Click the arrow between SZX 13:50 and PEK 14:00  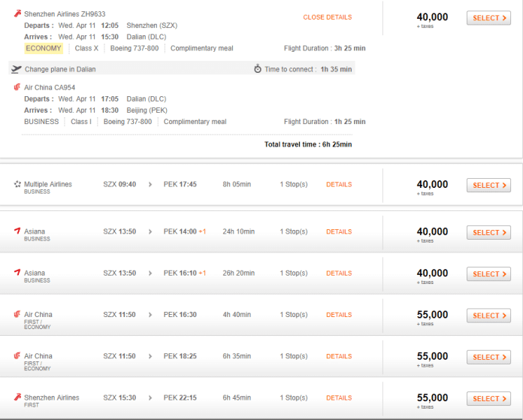(x=150, y=231)
